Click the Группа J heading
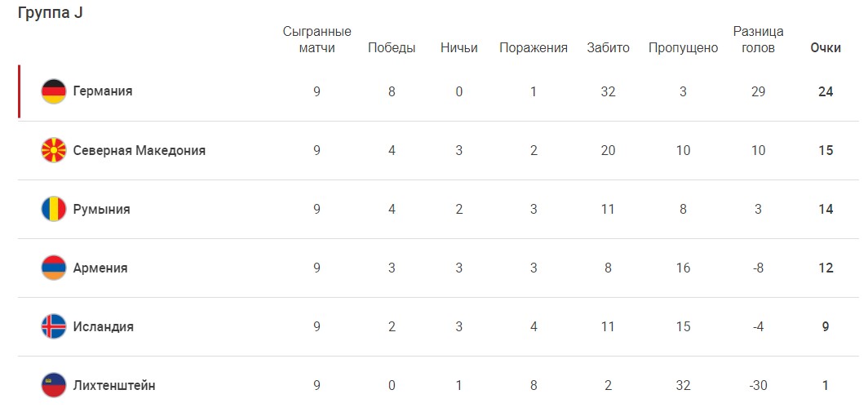The height and width of the screenshot is (412, 868). click(x=51, y=13)
